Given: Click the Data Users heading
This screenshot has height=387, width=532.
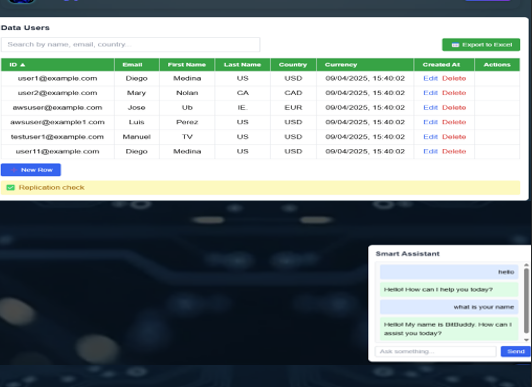Looking at the screenshot, I should coord(25,28).
